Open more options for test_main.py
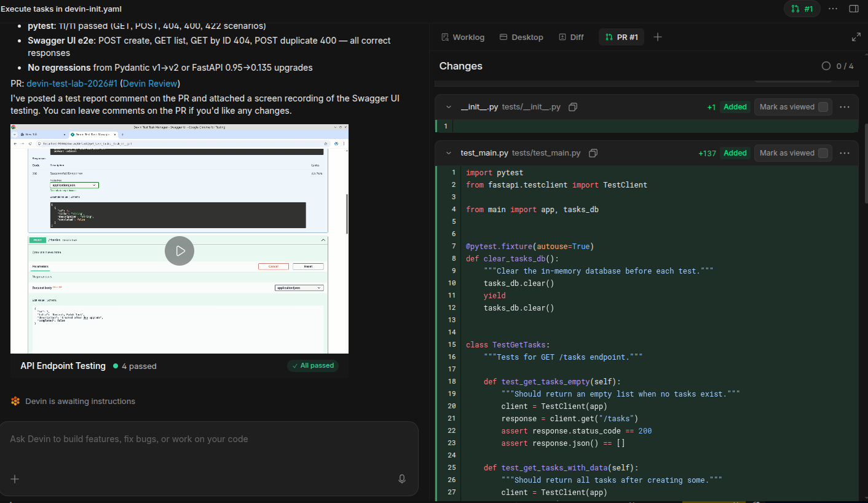Viewport: 868px width, 503px height. pyautogui.click(x=845, y=153)
